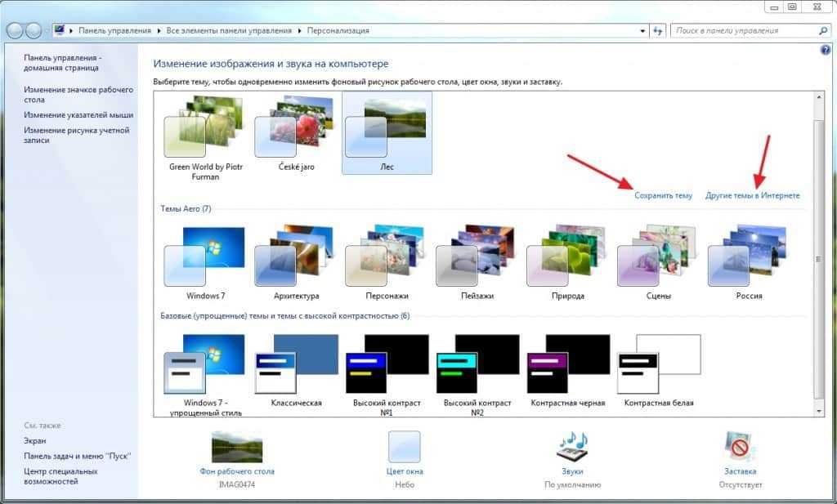The image size is (837, 504).
Task: Click Звуки text link
Action: 572,471
